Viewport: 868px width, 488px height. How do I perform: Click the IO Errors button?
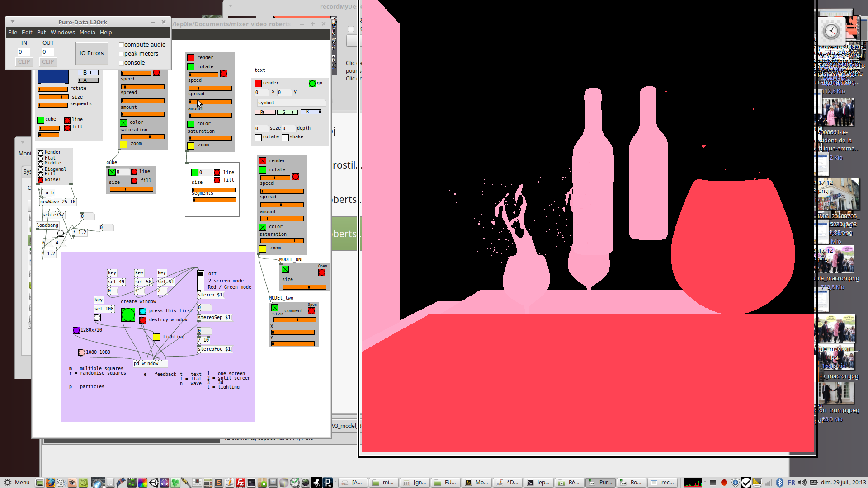[92, 53]
